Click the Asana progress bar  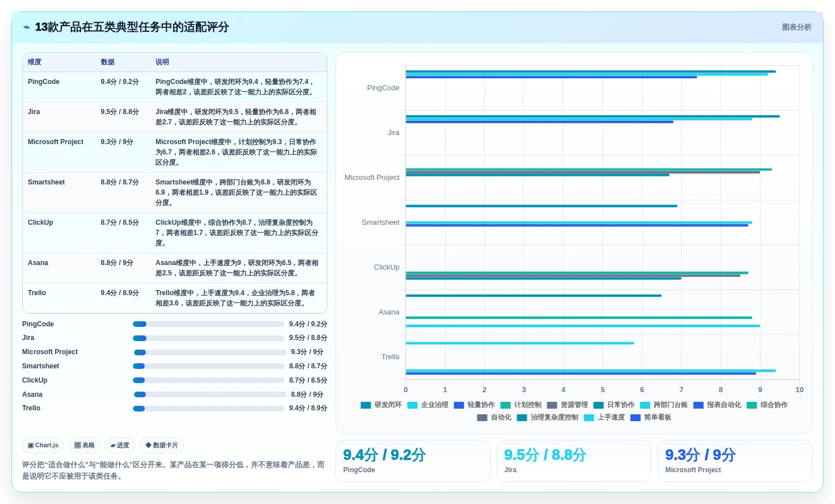(210, 394)
